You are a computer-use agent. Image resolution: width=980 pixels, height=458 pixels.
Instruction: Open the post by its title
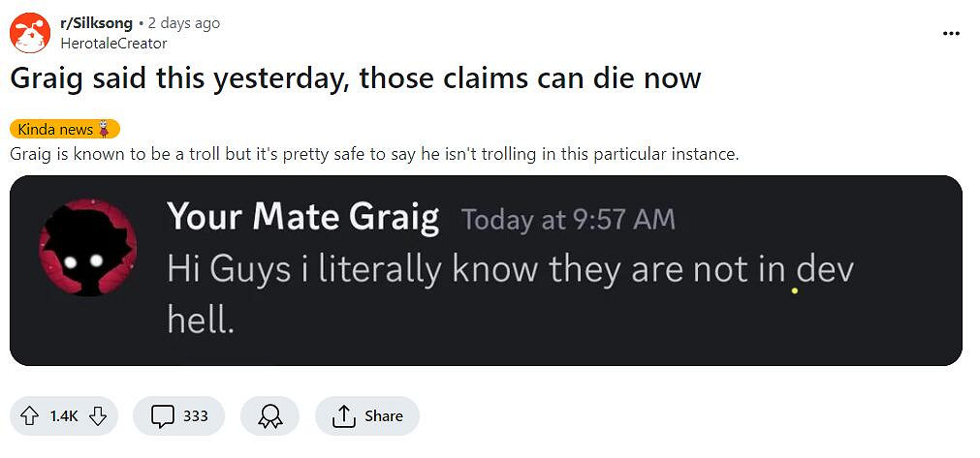[x=355, y=79]
